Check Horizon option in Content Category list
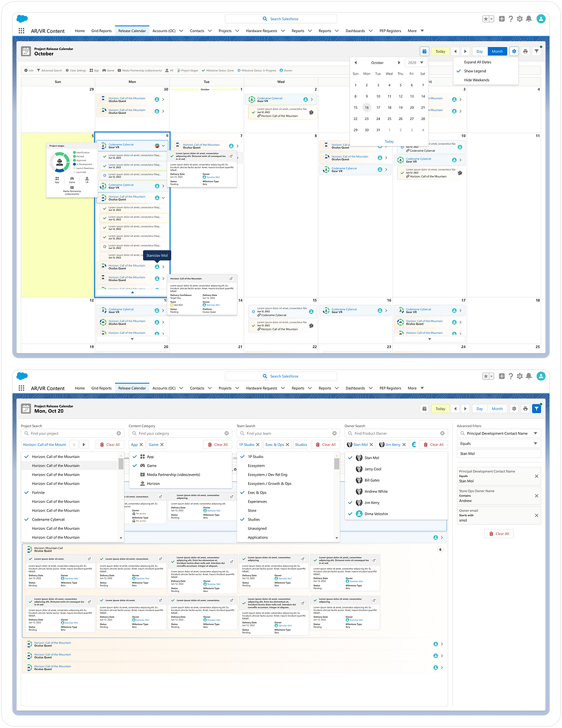 point(182,484)
